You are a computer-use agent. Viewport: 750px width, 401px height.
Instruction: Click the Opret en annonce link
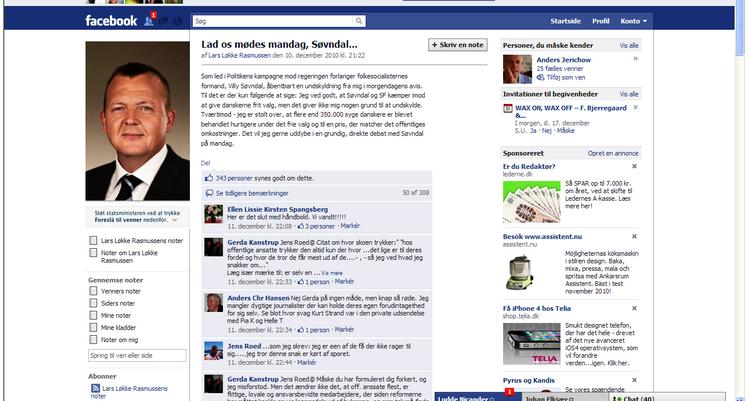(613, 154)
